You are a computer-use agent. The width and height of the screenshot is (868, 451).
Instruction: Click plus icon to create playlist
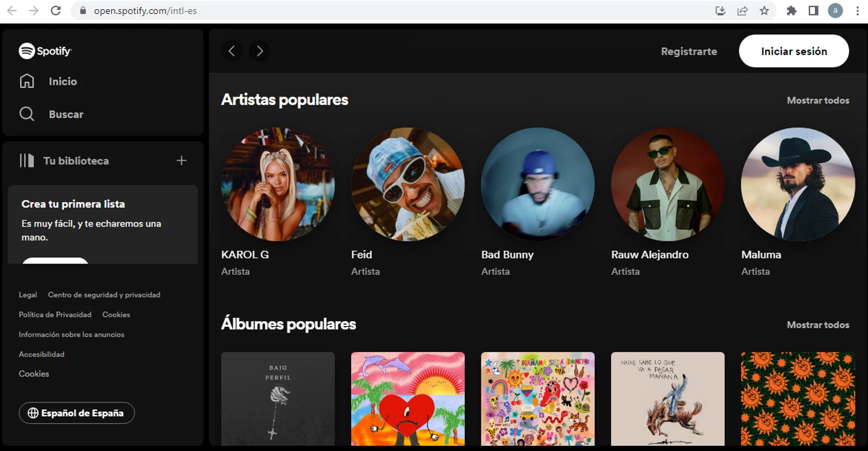(181, 160)
